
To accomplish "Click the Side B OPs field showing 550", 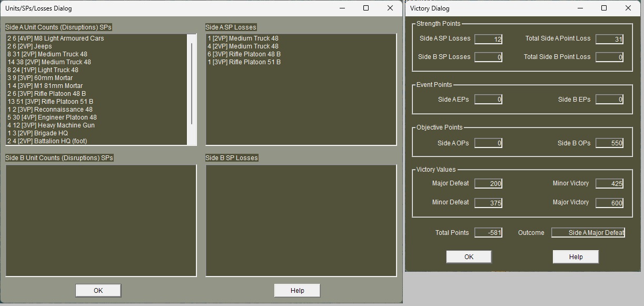I will point(609,143).
